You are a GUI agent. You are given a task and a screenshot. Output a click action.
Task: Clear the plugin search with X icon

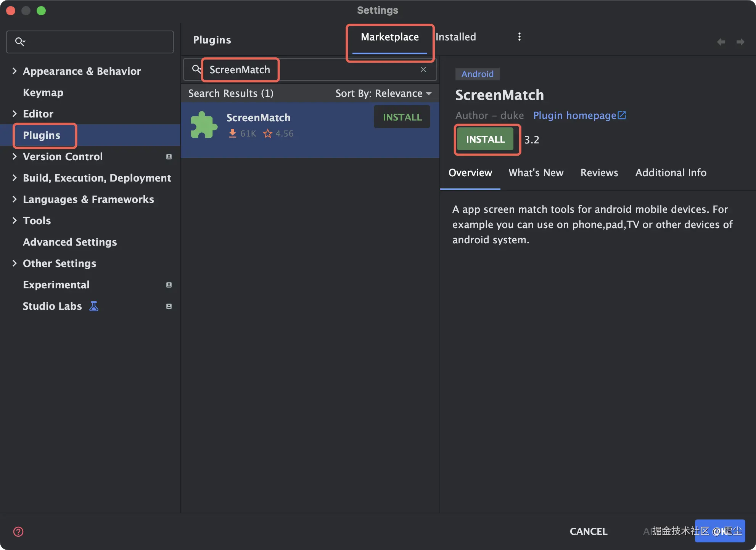pyautogui.click(x=423, y=69)
